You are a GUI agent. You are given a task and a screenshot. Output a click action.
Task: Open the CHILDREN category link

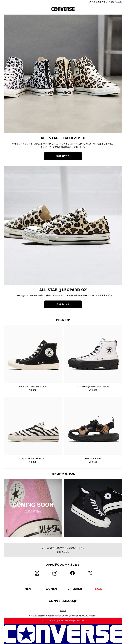75,589
